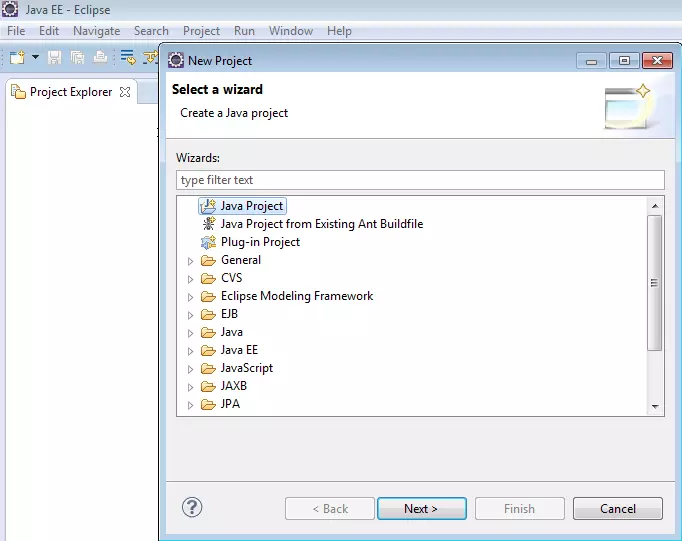This screenshot has height=541, width=682.
Task: Expand the JPA folder
Action: click(x=190, y=405)
